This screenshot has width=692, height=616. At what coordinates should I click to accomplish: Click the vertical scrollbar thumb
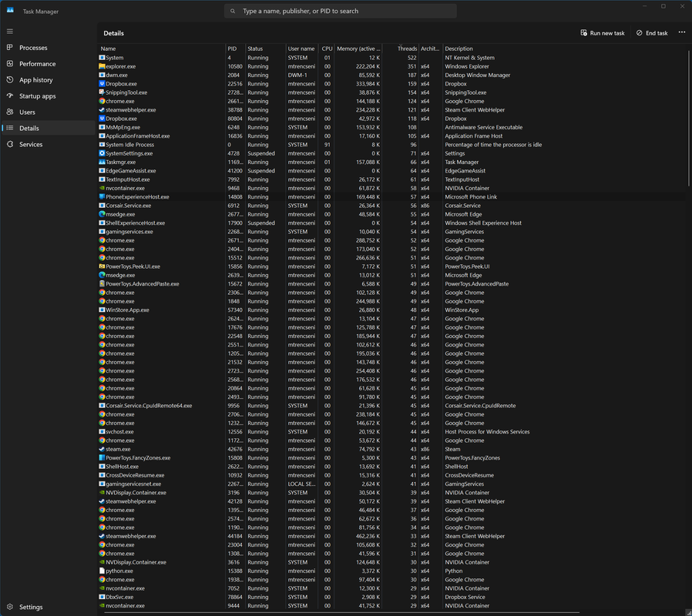pyautogui.click(x=688, y=117)
